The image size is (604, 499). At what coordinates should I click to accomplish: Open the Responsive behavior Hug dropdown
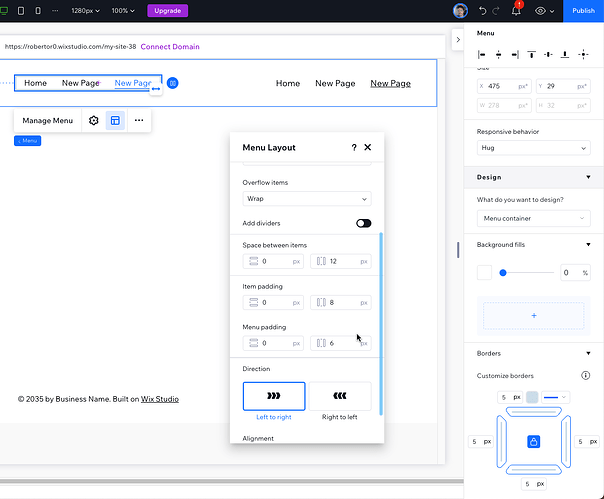534,148
